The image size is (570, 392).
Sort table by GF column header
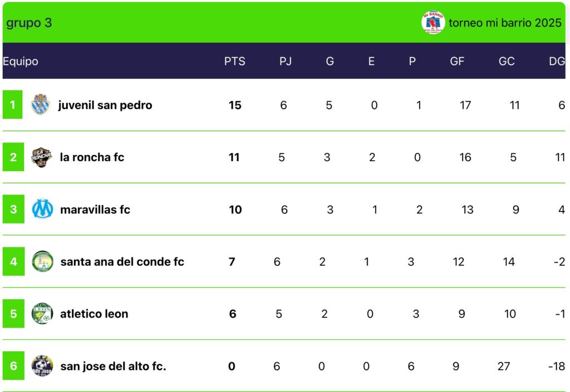457,61
